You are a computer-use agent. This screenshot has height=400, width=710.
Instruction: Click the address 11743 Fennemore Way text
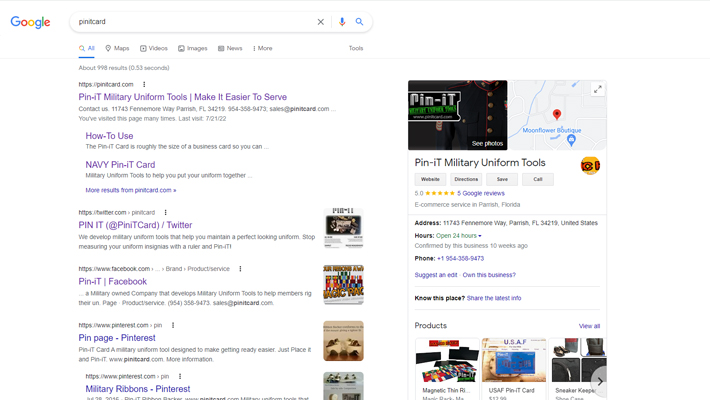coord(520,223)
